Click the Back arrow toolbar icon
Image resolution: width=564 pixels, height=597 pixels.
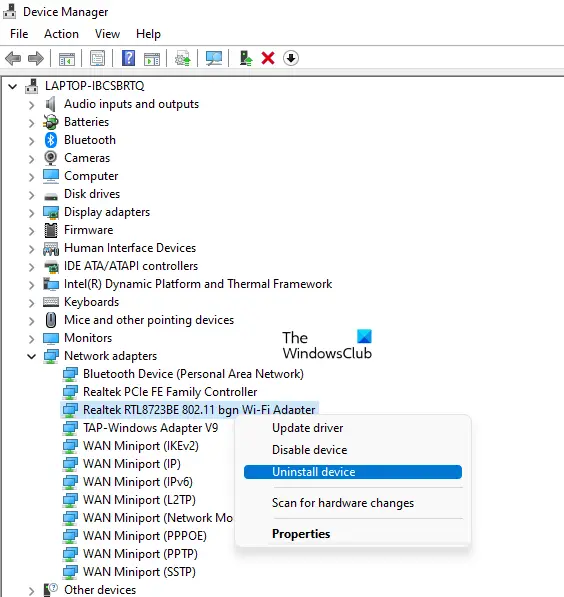click(13, 59)
